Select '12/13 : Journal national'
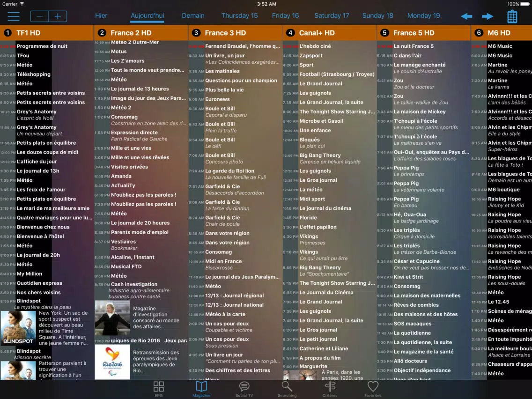The image size is (532, 399). tap(235, 305)
